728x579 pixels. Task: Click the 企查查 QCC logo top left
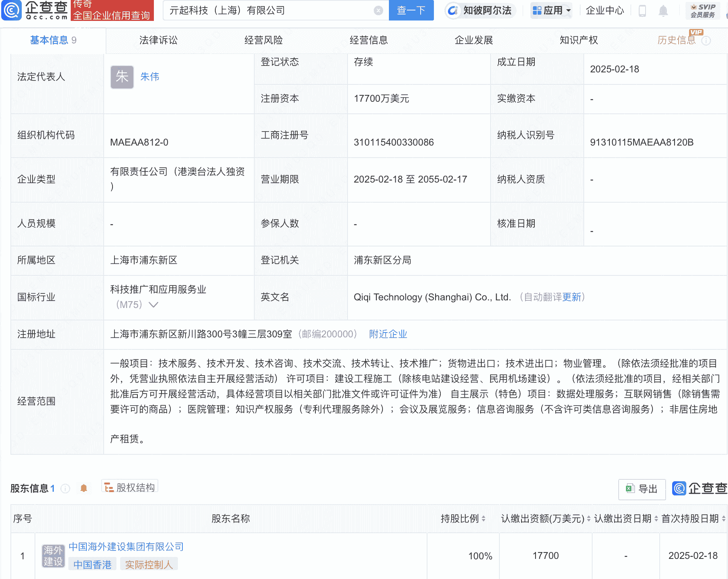click(34, 11)
